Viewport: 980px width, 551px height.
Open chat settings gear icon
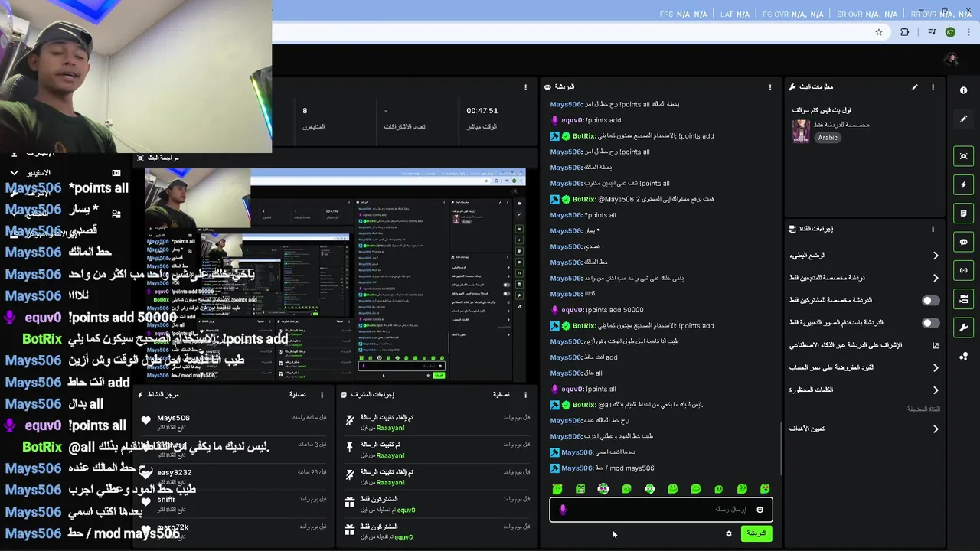tap(729, 533)
